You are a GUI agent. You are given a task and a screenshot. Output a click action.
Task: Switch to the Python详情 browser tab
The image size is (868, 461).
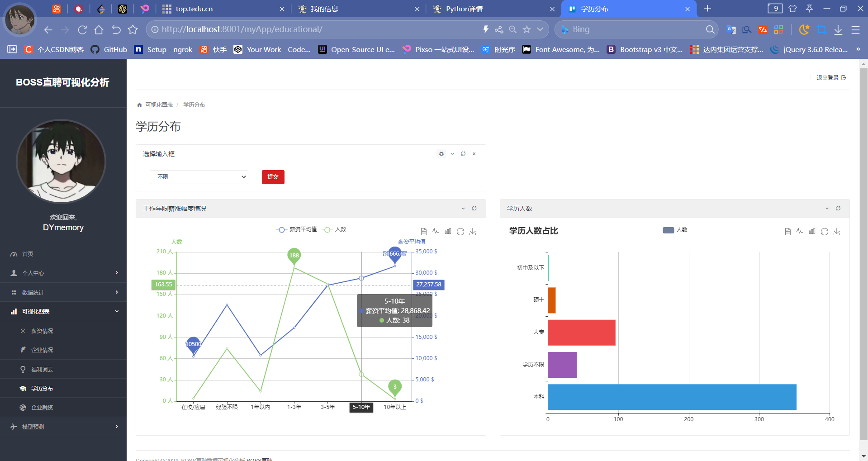pos(494,9)
